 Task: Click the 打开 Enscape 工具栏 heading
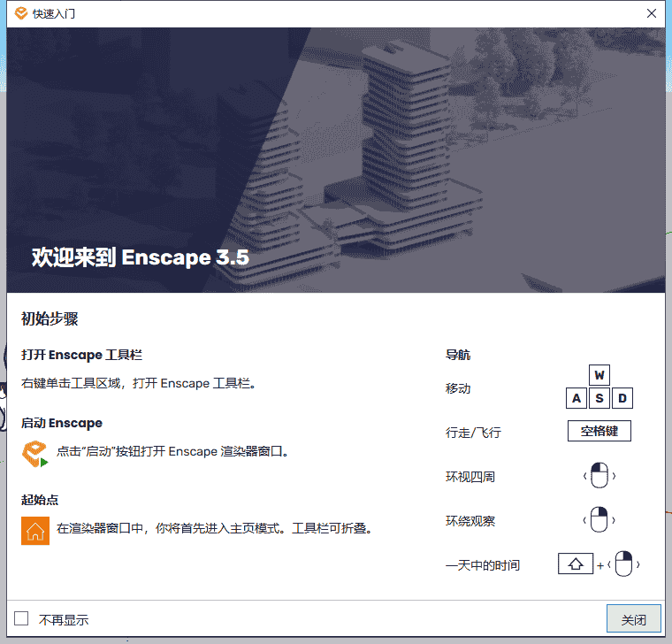[82, 355]
